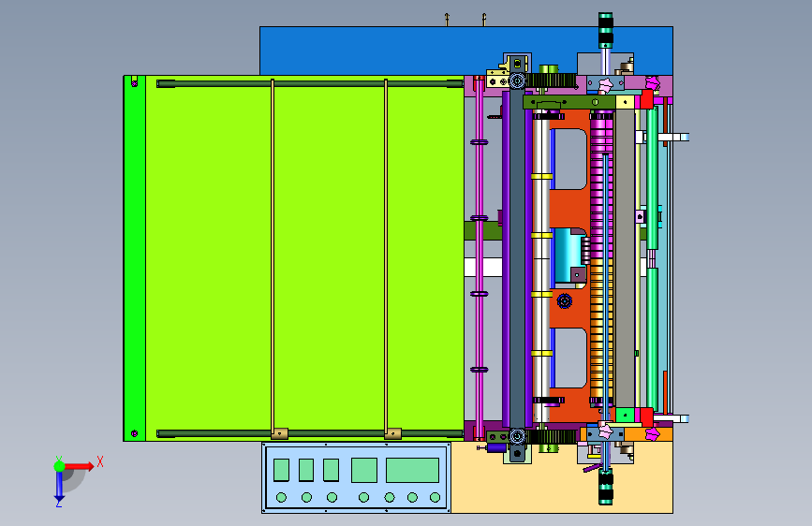Select the pink wing knob at the top right
The height and width of the screenshot is (526, 812).
(653, 82)
